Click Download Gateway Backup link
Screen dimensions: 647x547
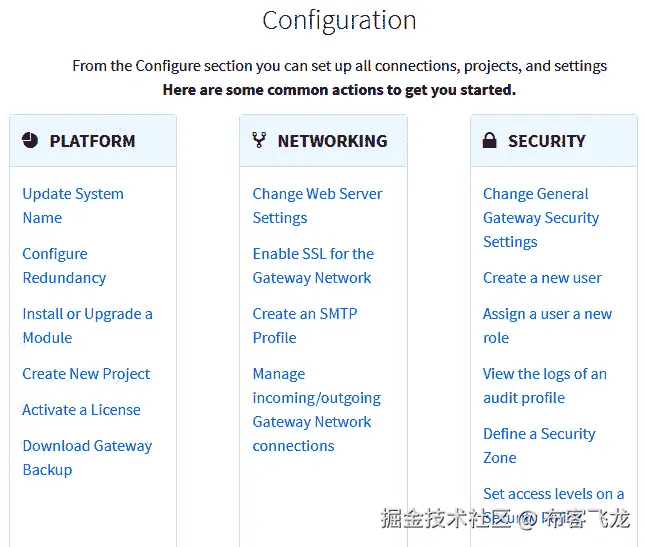[x=87, y=457]
